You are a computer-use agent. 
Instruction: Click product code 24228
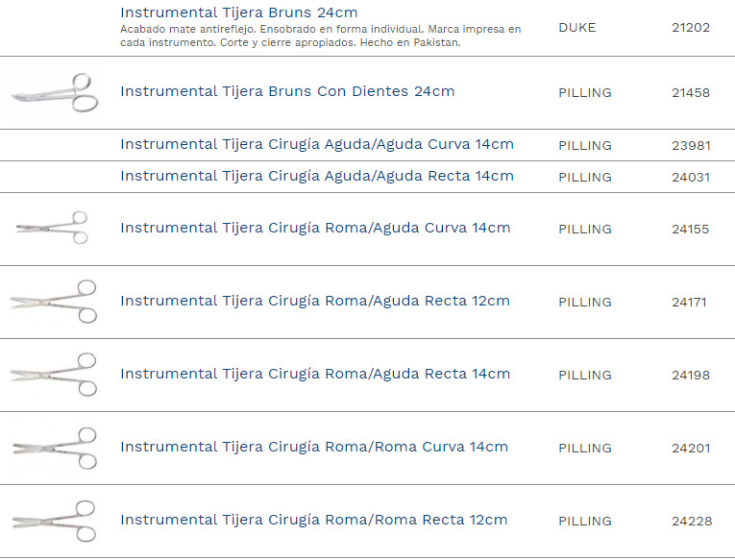(x=691, y=522)
